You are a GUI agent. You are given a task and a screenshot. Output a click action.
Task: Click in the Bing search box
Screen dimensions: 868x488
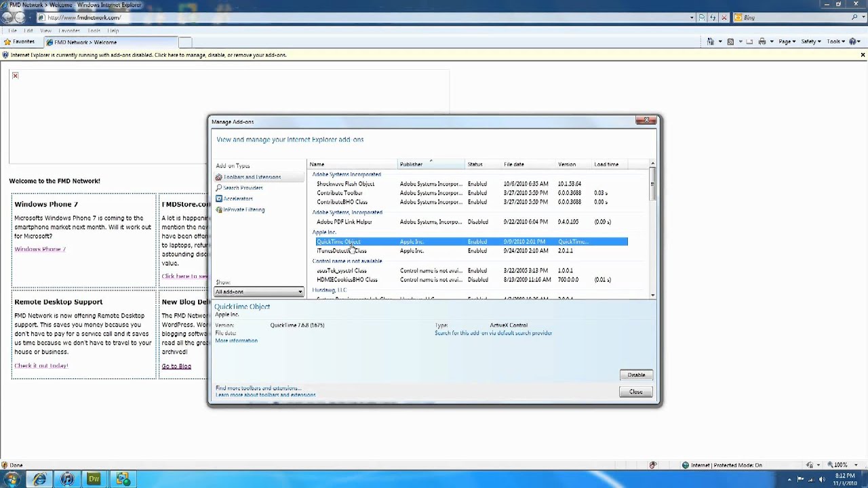(x=793, y=18)
